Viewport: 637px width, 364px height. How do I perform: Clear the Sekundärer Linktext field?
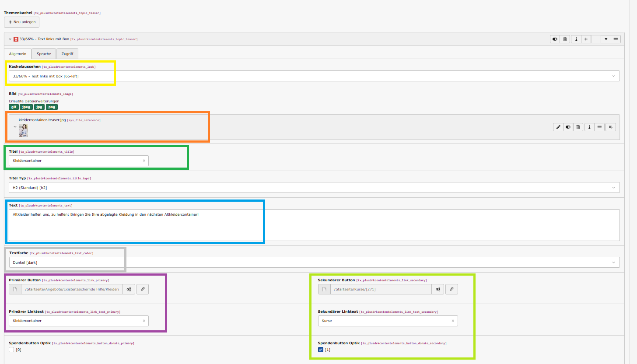click(453, 321)
